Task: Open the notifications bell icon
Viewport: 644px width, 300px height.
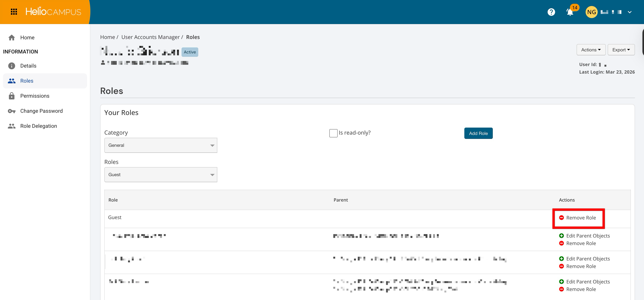Action: click(x=570, y=12)
